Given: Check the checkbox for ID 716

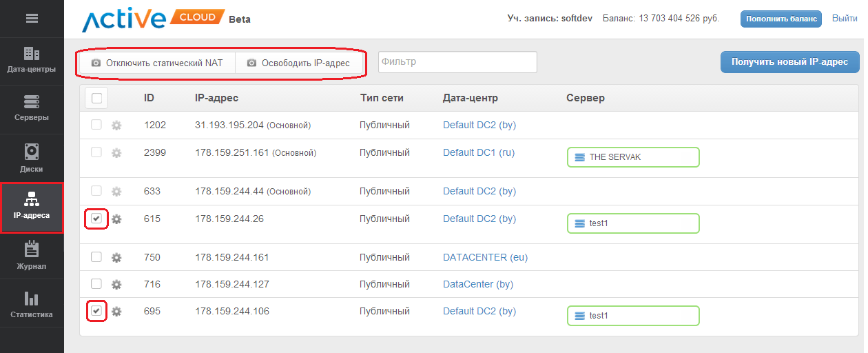Looking at the screenshot, I should coord(96,284).
